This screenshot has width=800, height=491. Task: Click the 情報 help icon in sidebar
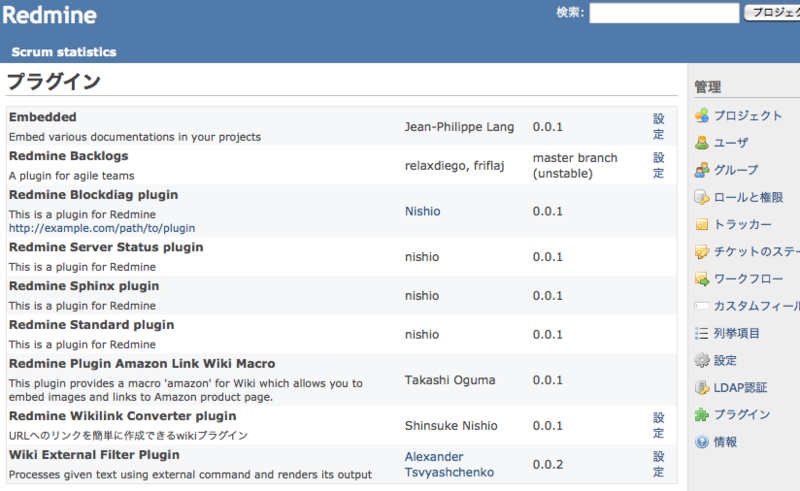click(x=702, y=442)
